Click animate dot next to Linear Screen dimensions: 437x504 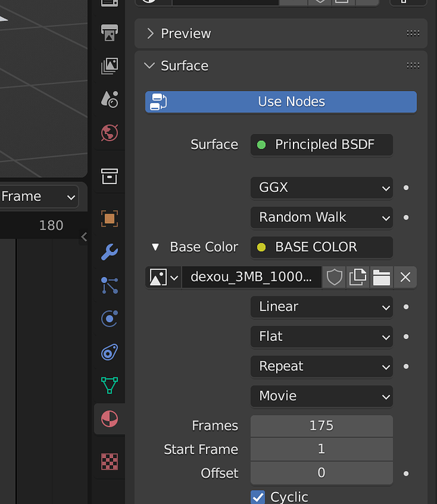point(406,307)
